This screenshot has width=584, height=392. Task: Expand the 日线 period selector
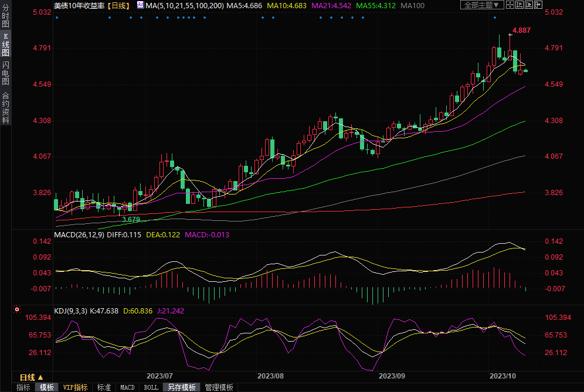[x=31, y=377]
